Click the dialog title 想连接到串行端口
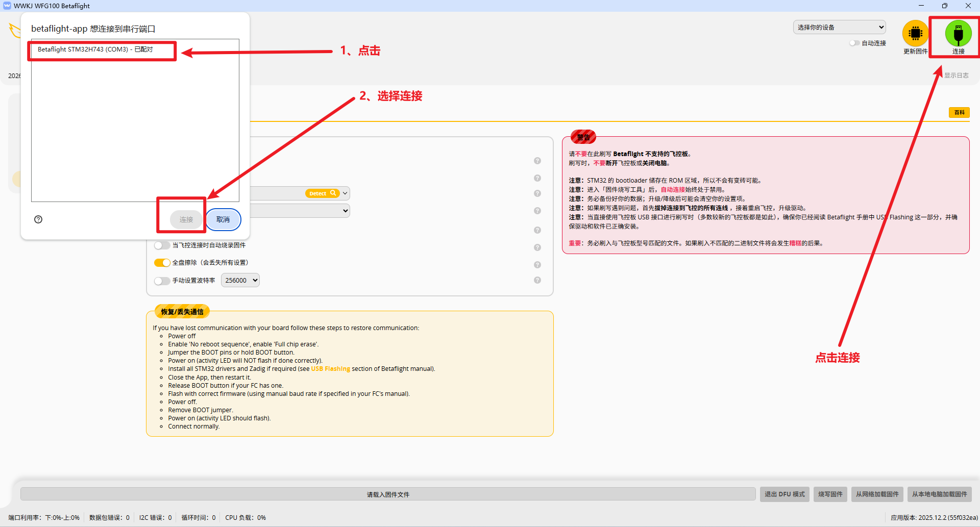 (93, 29)
